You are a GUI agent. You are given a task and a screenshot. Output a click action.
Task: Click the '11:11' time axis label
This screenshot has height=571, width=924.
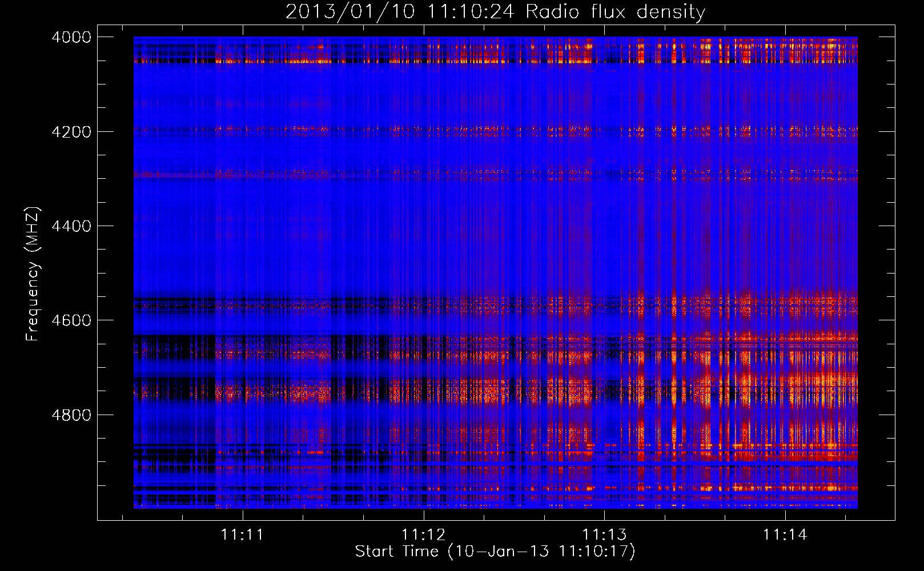click(x=243, y=534)
